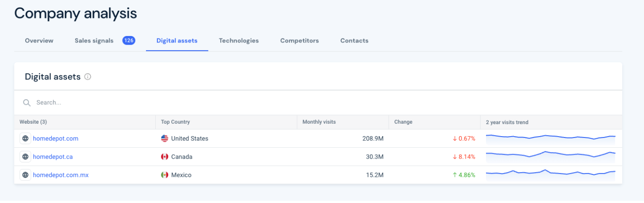Open the homedepot.ca link
The width and height of the screenshot is (644, 203).
pyautogui.click(x=53, y=157)
